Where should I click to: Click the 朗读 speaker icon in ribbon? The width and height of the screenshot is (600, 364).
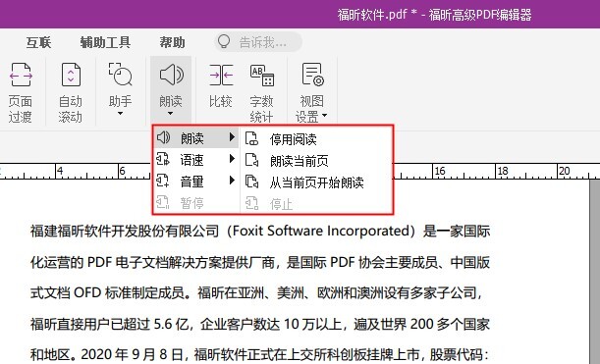pos(171,75)
